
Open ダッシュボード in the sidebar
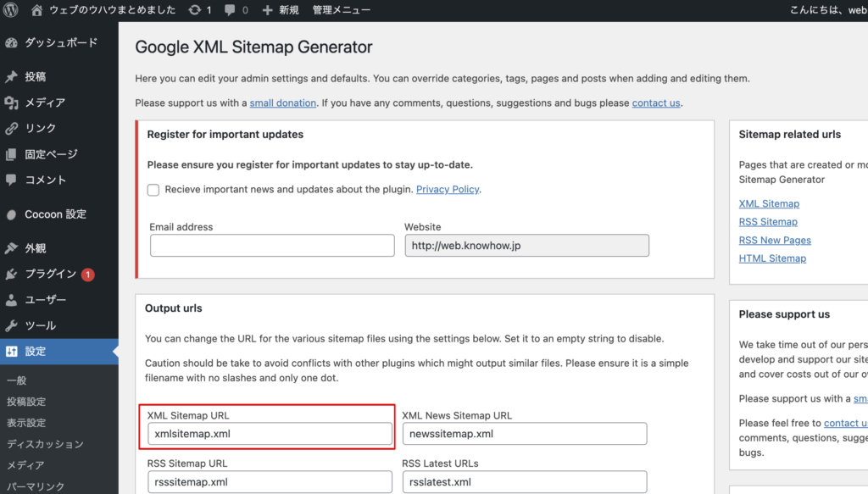pyautogui.click(x=61, y=42)
